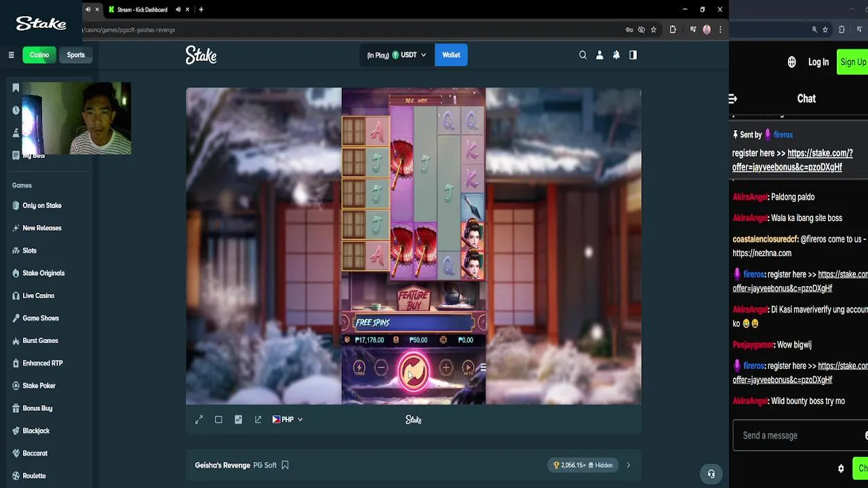Screen dimensions: 868x488
Task: Open the language globe icon on Kick
Action: click(791, 62)
